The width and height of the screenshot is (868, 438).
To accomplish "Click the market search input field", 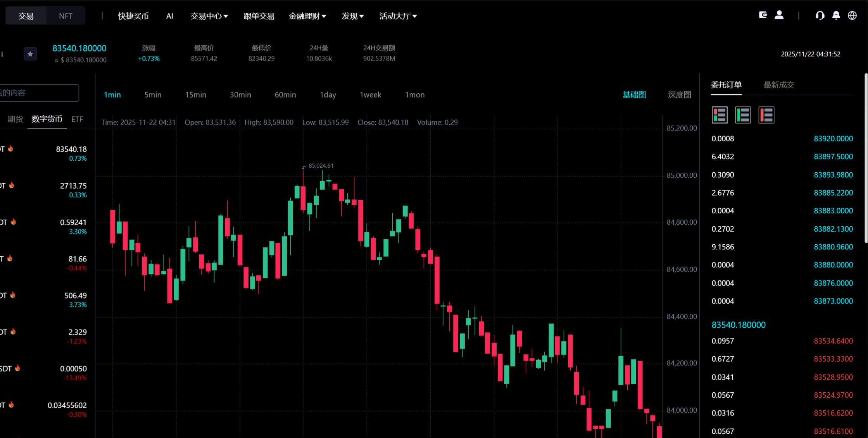I will (39, 93).
